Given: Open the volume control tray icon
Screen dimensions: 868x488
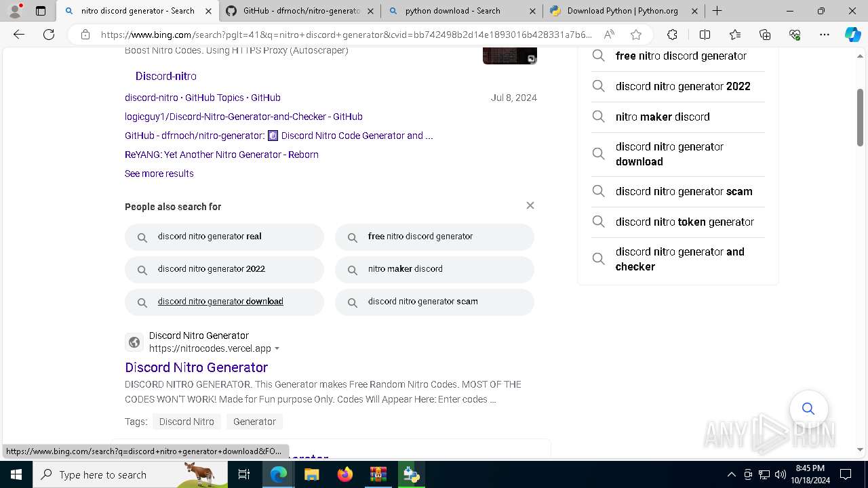Looking at the screenshot, I should pyautogui.click(x=780, y=474).
